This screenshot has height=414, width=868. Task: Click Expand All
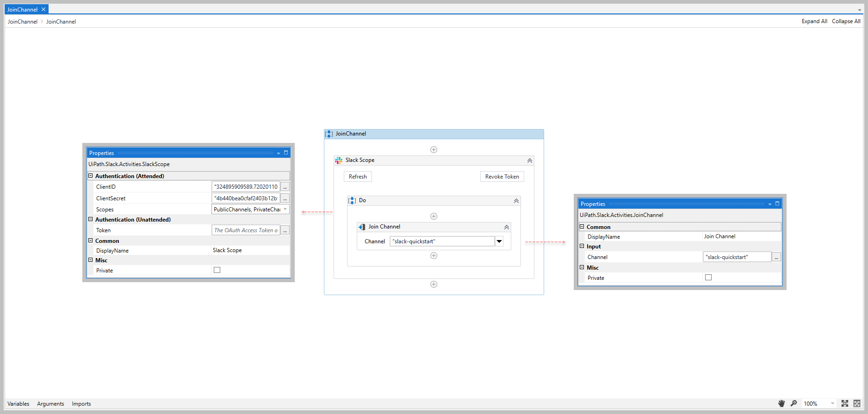[x=814, y=21]
